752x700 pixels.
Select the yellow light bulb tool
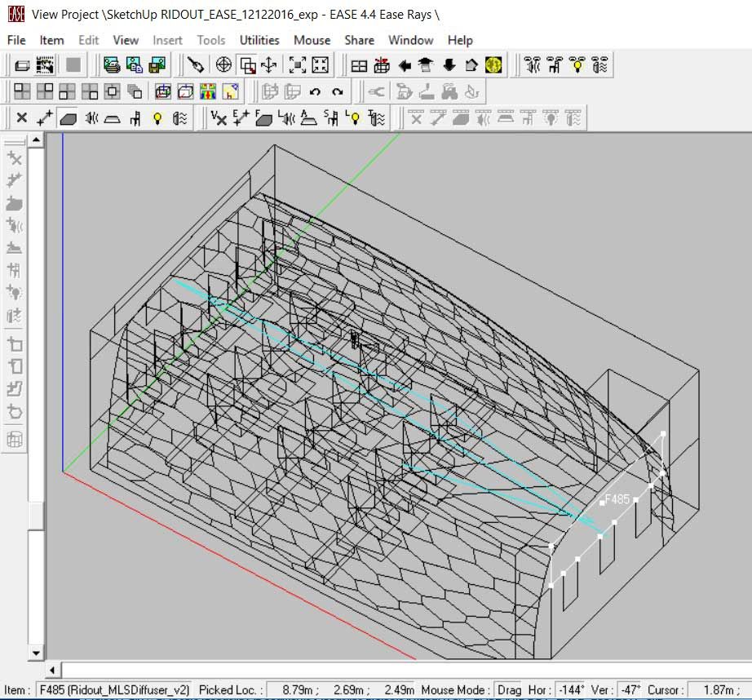point(157,118)
